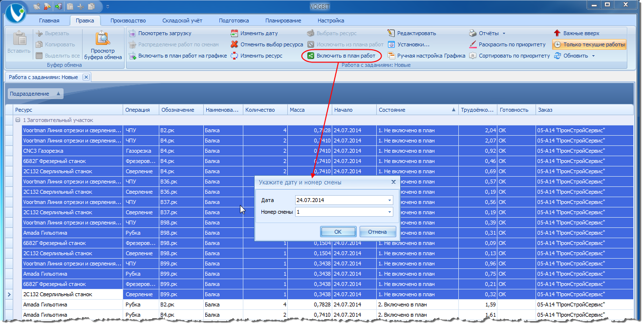Click the 'Отмена' button in dialog
The height and width of the screenshot is (325, 644).
click(x=377, y=232)
